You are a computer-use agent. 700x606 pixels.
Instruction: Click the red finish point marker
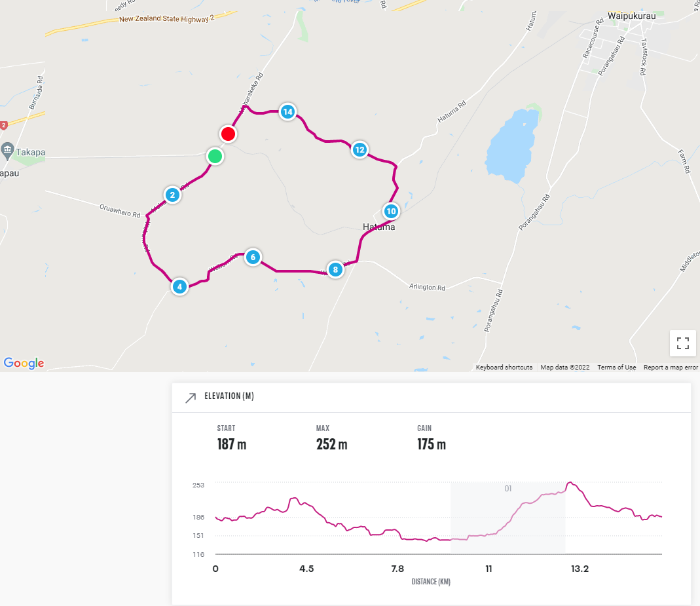[228, 134]
